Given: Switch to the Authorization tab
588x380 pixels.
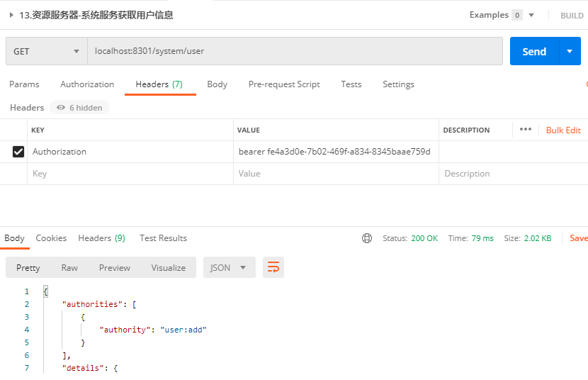Looking at the screenshot, I should 87,84.
